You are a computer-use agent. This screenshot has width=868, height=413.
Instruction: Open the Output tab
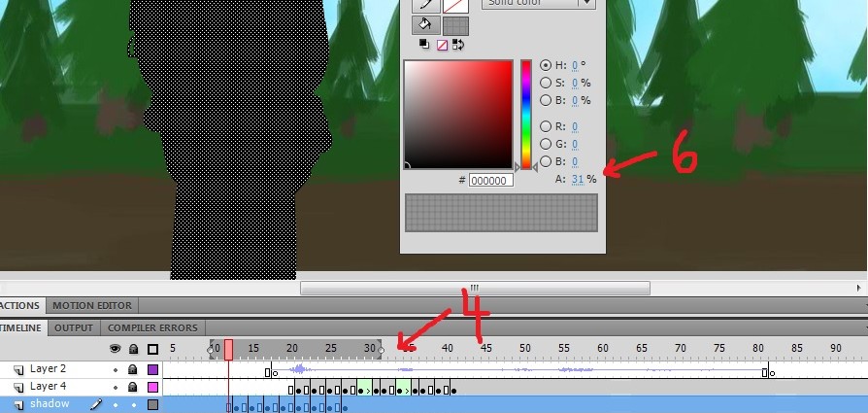tap(74, 327)
